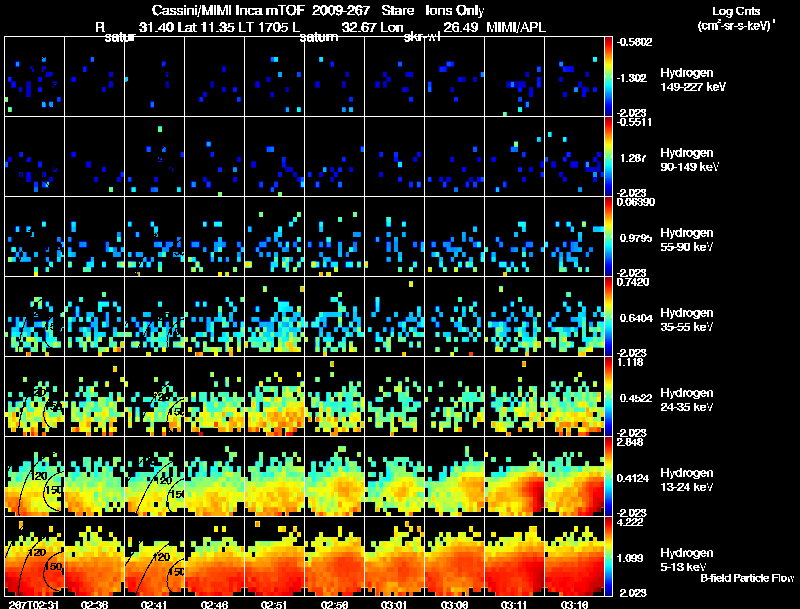Select the 02:36 time axis marker
The width and height of the screenshot is (800, 609).
pyautogui.click(x=93, y=604)
